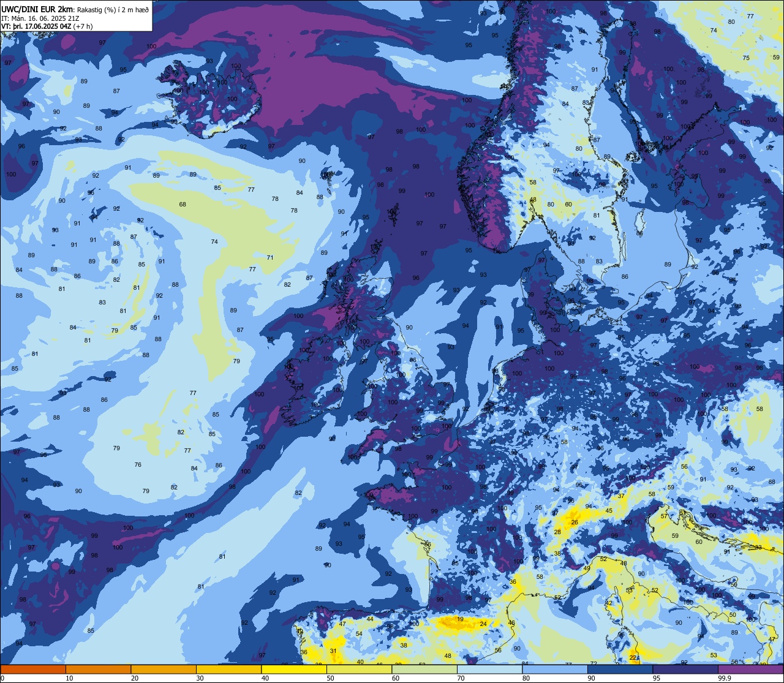784x683 pixels.
Task: Click the humidity value '68' over the Atlantic
Action: [183, 205]
